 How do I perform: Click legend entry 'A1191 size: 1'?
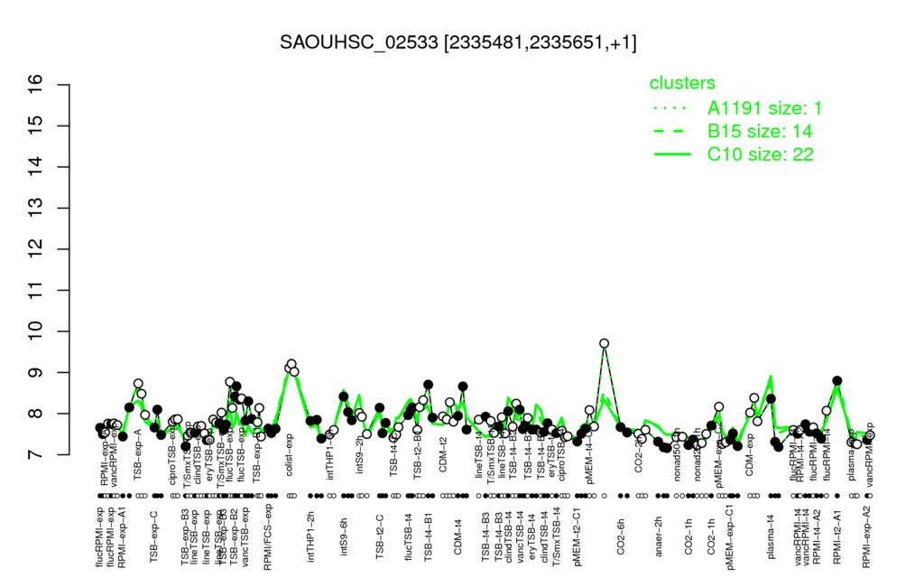pyautogui.click(x=764, y=108)
